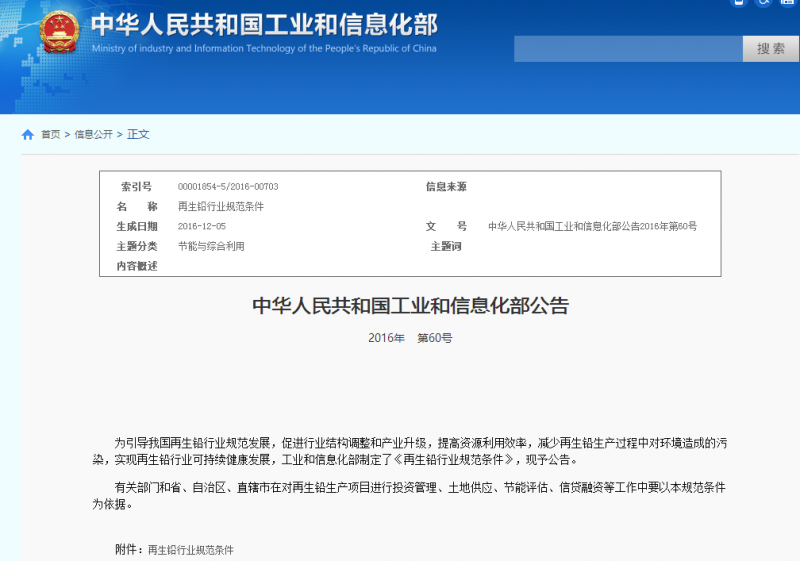Click the category value 节能与综合利用
The width and height of the screenshot is (800, 561).
[x=211, y=246]
